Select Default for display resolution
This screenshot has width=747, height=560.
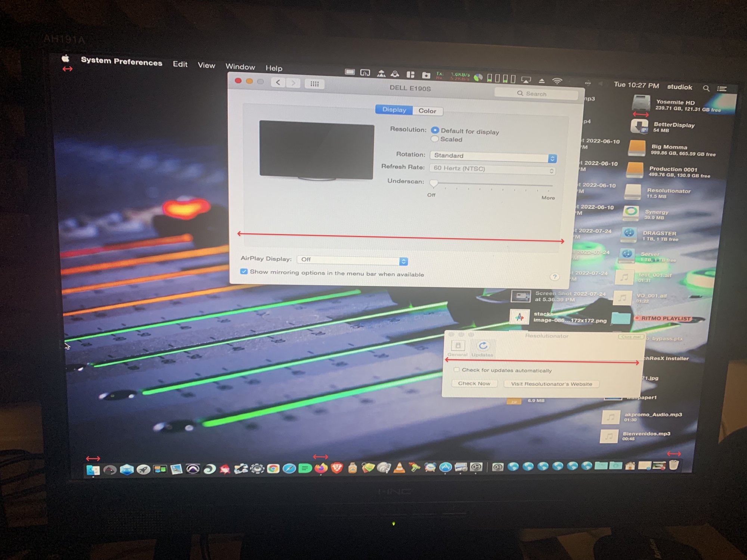[435, 130]
